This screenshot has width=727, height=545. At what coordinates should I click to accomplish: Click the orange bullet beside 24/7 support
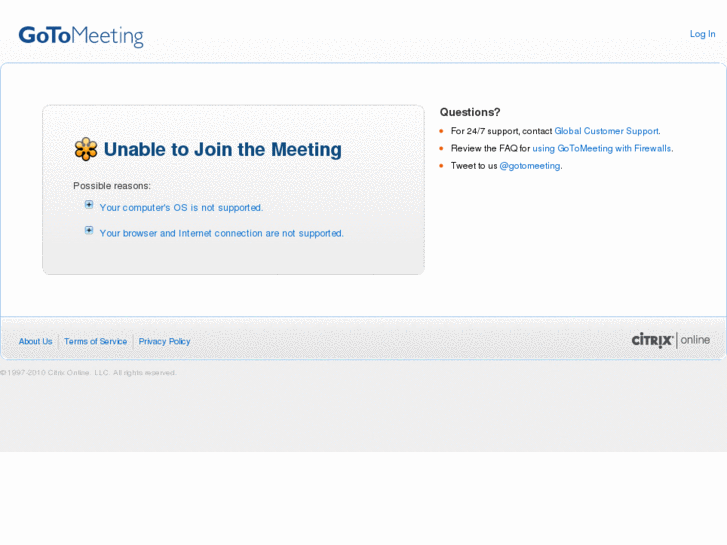tap(442, 131)
